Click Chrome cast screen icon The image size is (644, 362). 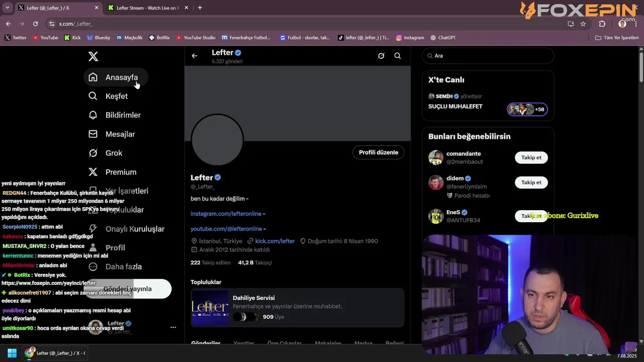(571, 24)
